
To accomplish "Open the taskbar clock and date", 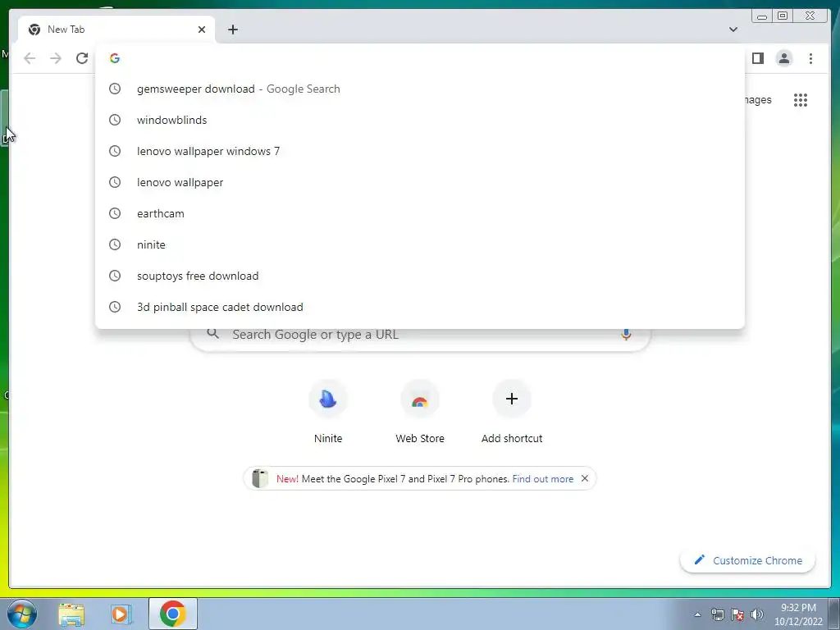I will (798, 614).
